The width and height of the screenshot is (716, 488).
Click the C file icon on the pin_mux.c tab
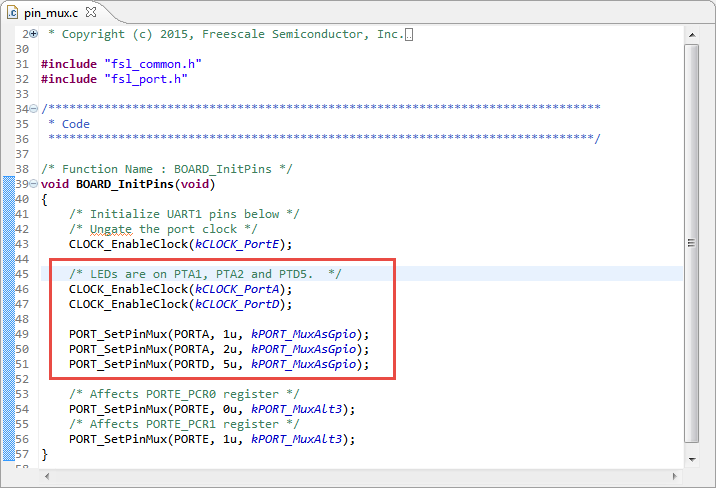coord(15,13)
